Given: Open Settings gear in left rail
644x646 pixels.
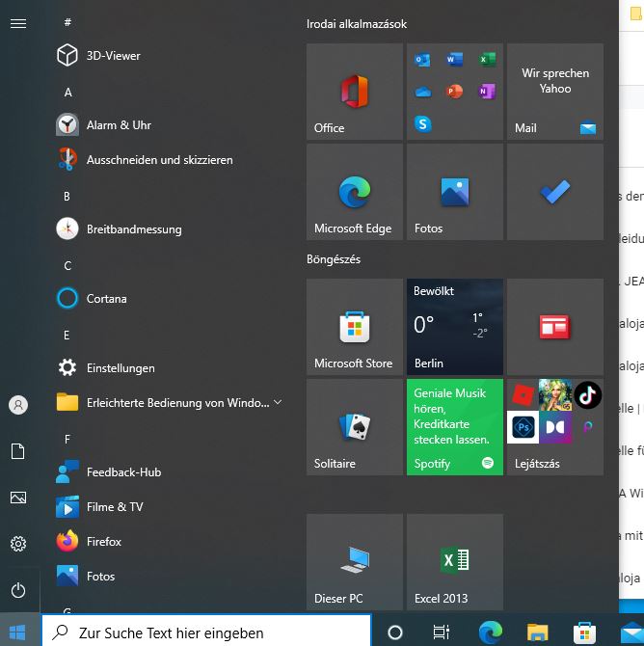Looking at the screenshot, I should 18,544.
